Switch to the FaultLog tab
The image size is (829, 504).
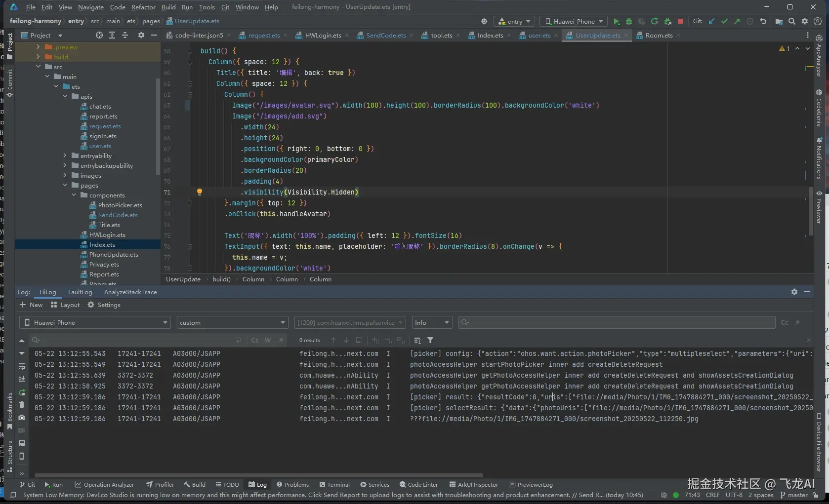[80, 292]
